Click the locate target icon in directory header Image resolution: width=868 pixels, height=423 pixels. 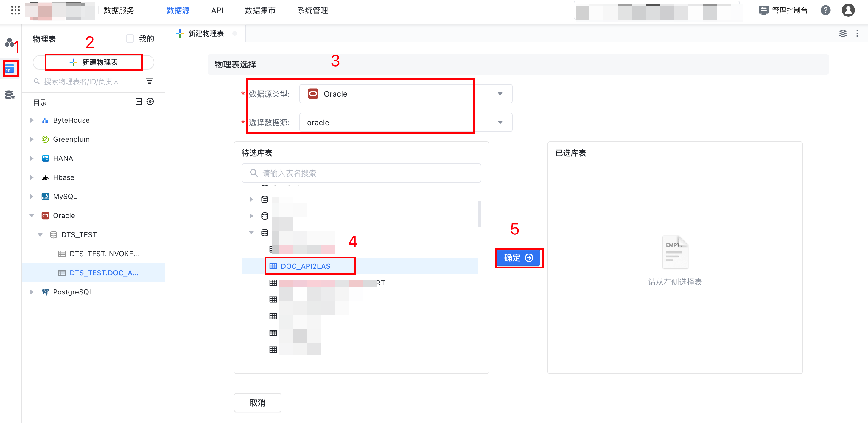coord(150,101)
